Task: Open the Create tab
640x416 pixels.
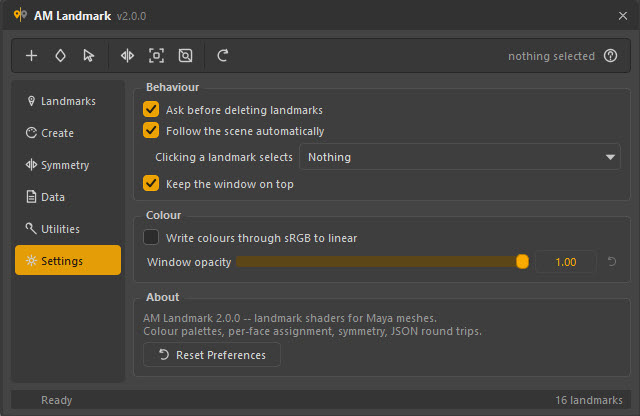Action: (x=68, y=133)
